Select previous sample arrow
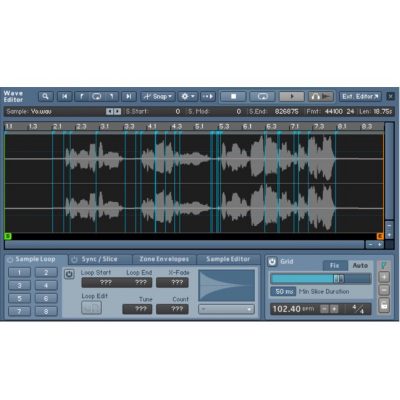 click(109, 112)
